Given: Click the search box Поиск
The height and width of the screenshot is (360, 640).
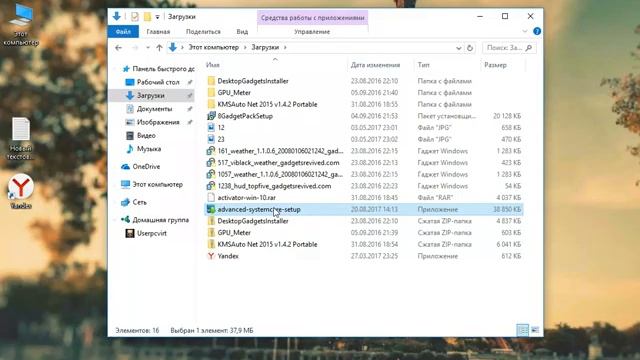Looking at the screenshot, I should coord(509,48).
